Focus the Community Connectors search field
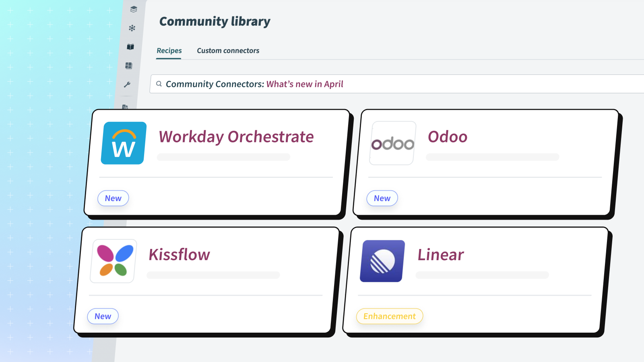The width and height of the screenshot is (644, 362). pos(397,84)
